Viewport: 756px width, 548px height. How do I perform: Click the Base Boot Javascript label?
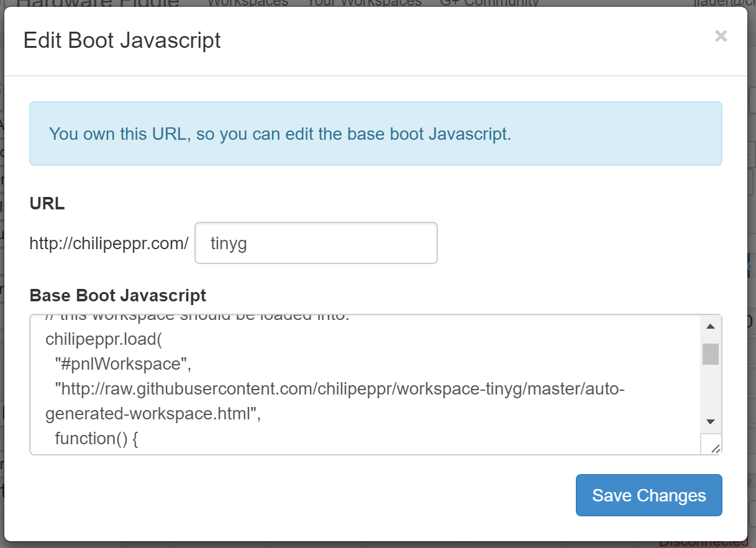118,295
